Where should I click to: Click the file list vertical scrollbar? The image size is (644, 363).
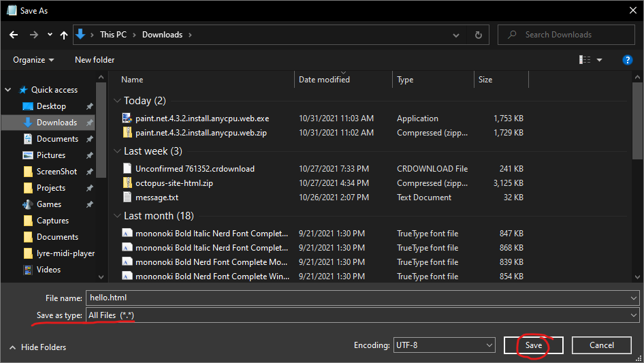click(x=637, y=121)
